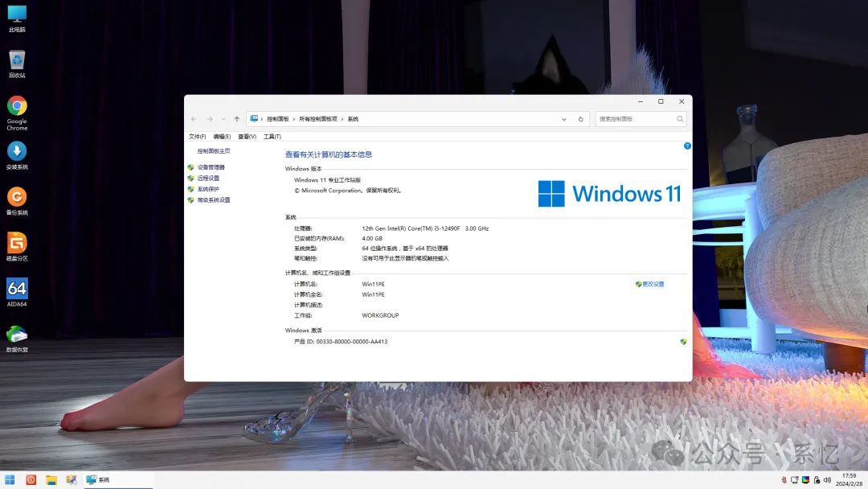Open 远程设置 remote settings link
Viewport: 868px width, 489px height.
click(208, 179)
